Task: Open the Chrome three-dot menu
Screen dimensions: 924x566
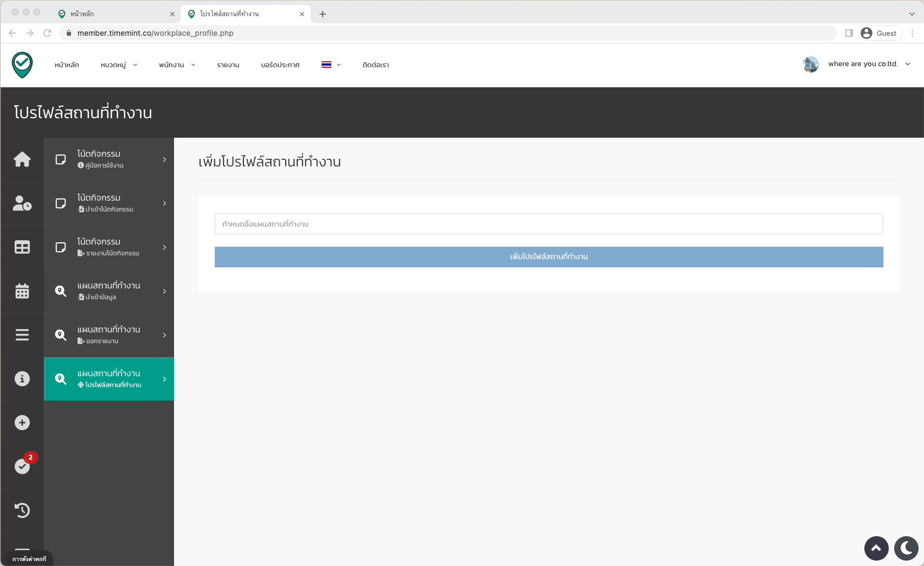Action: pyautogui.click(x=913, y=33)
